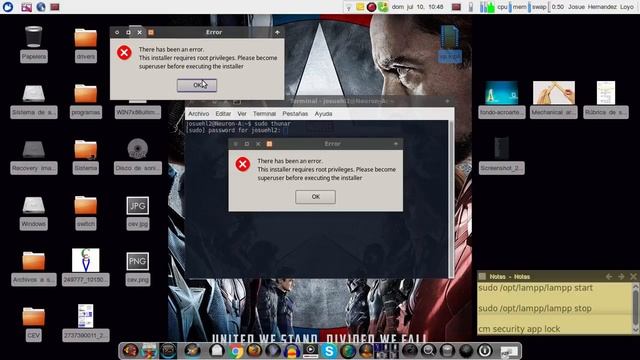Select the Mechanical ar... image icon
This screenshot has width=640, height=360.
coord(554,93)
